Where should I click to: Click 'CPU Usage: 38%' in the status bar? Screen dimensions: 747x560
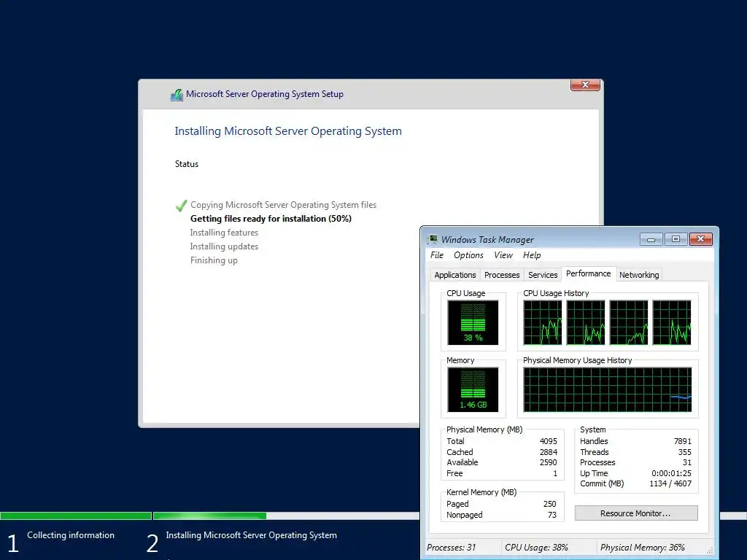tap(536, 548)
